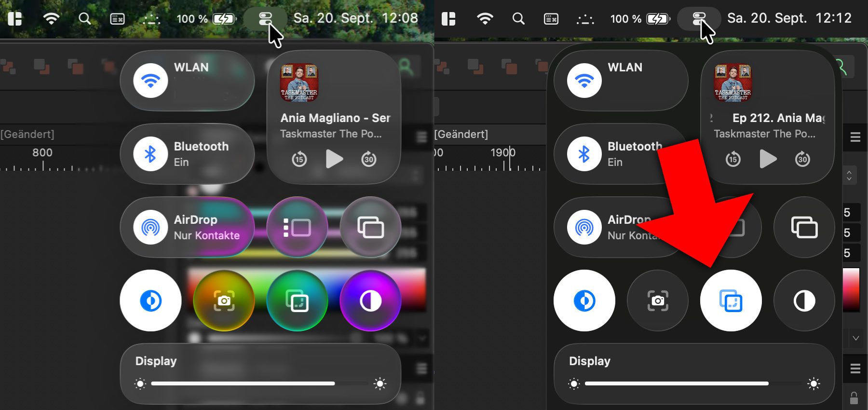Click Display brightness slider in the dark panel
868x410 pixels.
coord(676,383)
